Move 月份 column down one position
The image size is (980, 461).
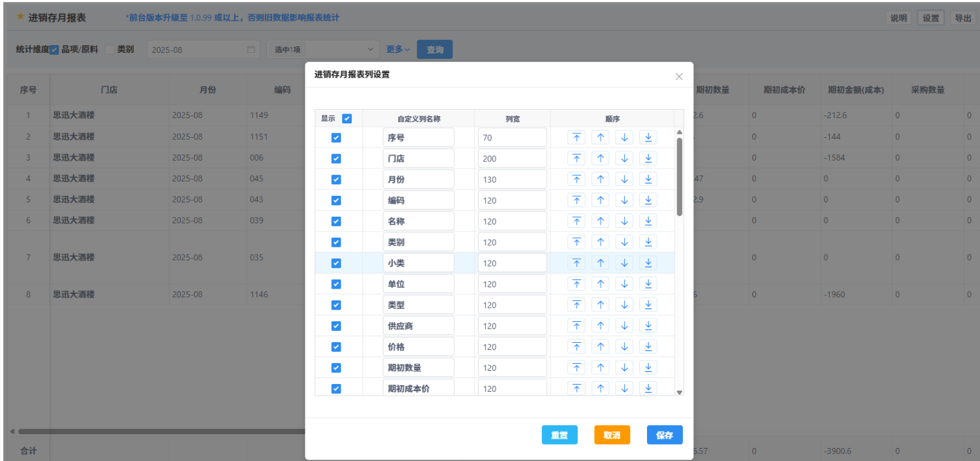point(624,180)
